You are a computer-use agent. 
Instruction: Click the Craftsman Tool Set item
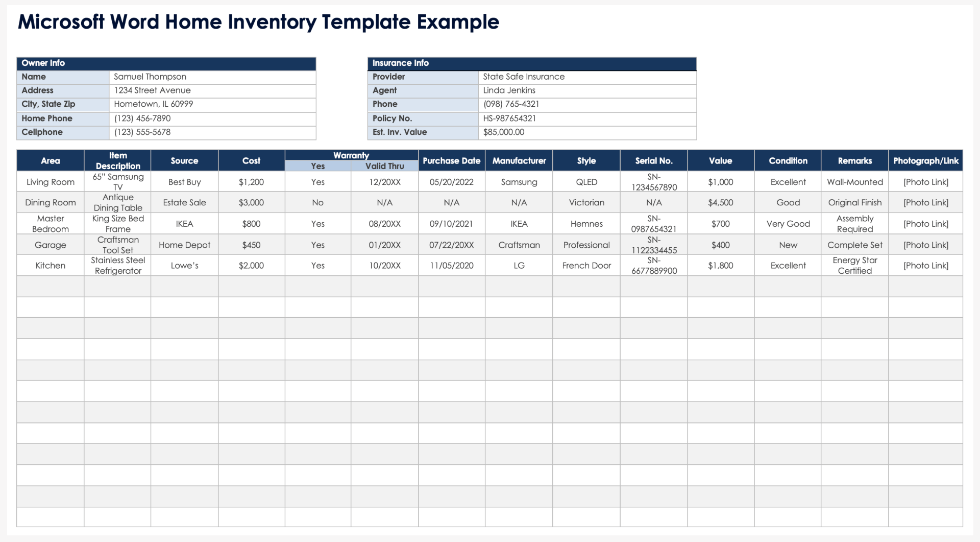coord(118,245)
